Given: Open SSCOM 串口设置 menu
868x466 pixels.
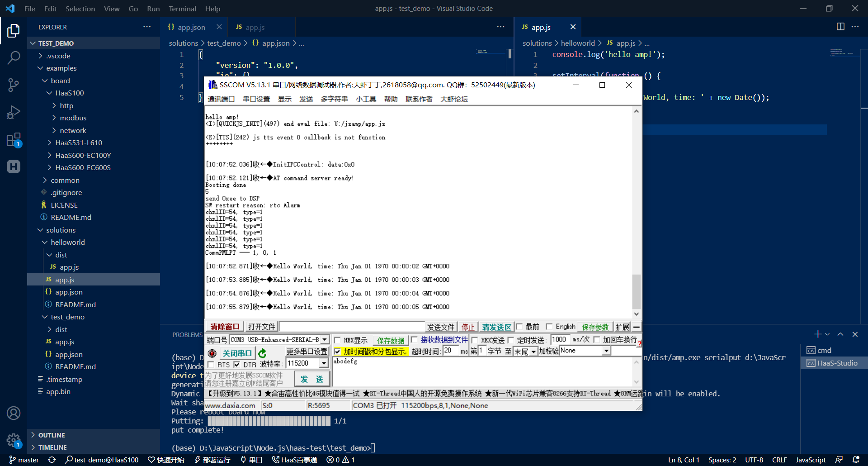Looking at the screenshot, I should (x=256, y=99).
